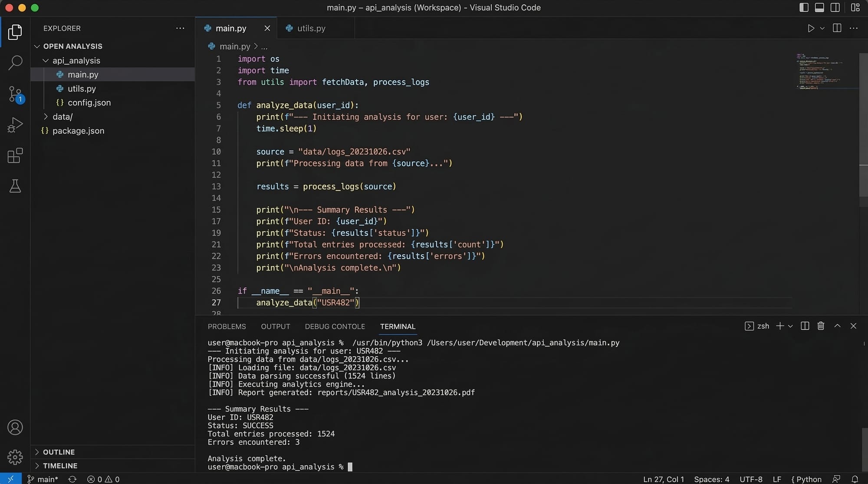Toggle primary side bar visibility
Image resolution: width=868 pixels, height=484 pixels.
pos(804,7)
